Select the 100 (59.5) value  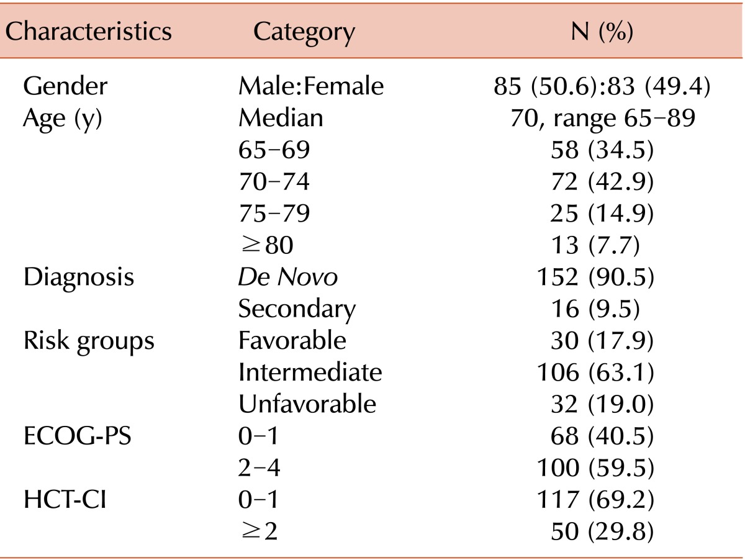tap(595, 468)
